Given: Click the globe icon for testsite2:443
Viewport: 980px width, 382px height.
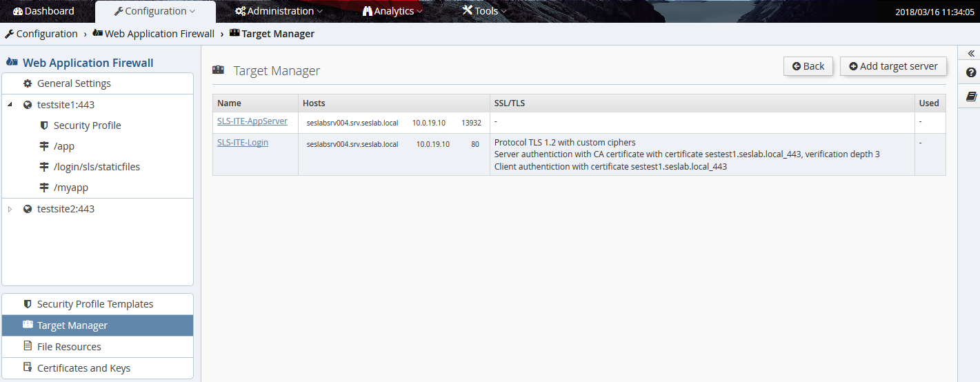Looking at the screenshot, I should (x=28, y=209).
